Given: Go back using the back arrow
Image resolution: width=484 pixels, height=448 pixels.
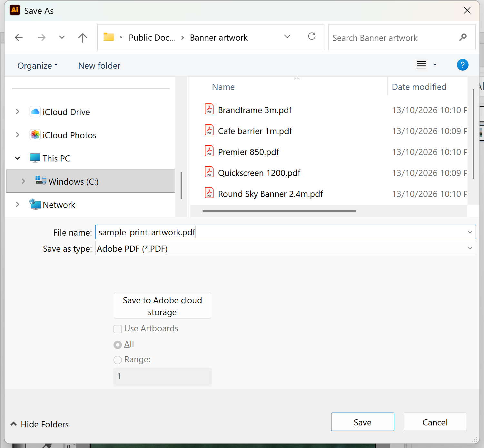Looking at the screenshot, I should [19, 38].
